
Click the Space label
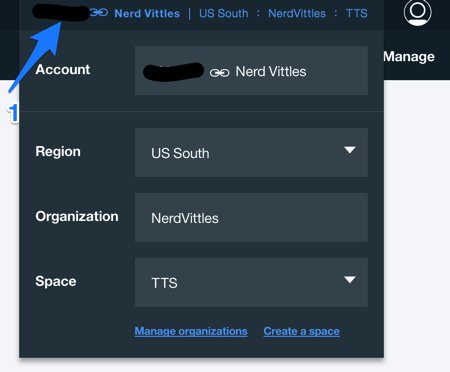56,281
